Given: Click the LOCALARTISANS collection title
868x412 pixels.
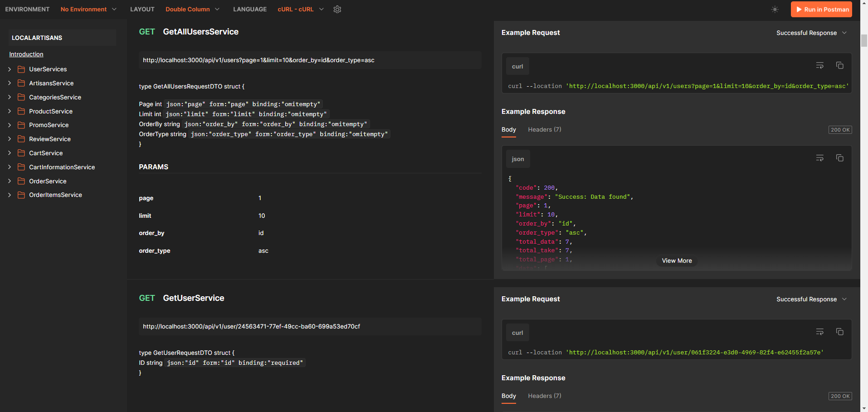Looking at the screenshot, I should 37,38.
